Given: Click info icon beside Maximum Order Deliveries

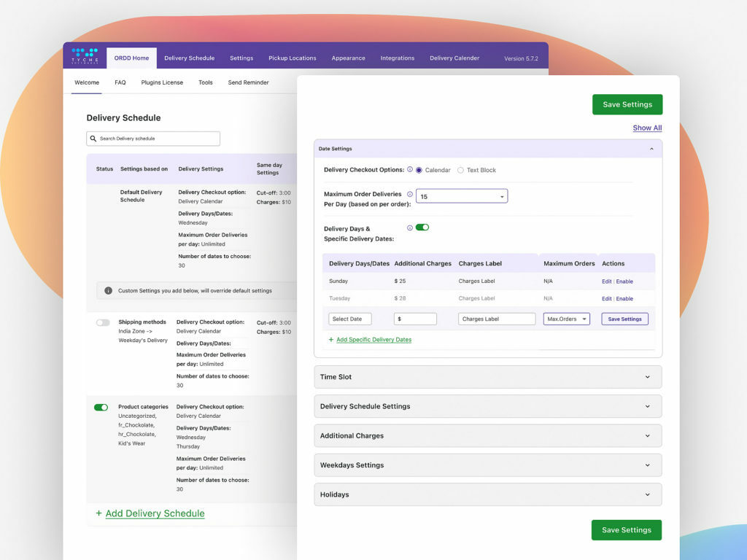Looking at the screenshot, I should pos(409,195).
